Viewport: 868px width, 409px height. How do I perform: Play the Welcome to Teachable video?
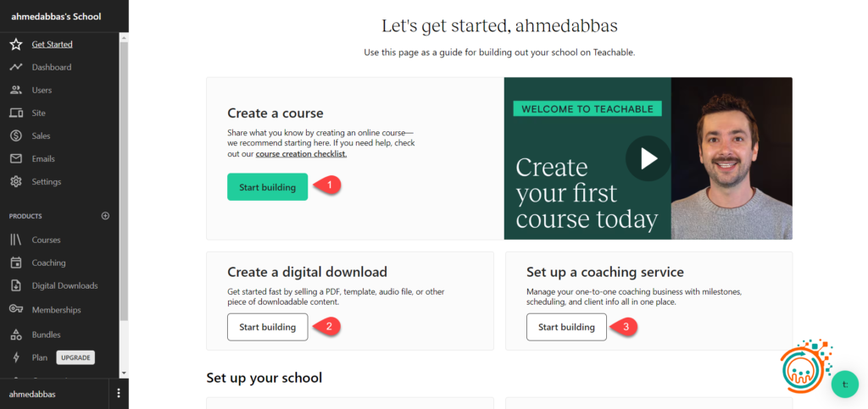click(x=648, y=158)
